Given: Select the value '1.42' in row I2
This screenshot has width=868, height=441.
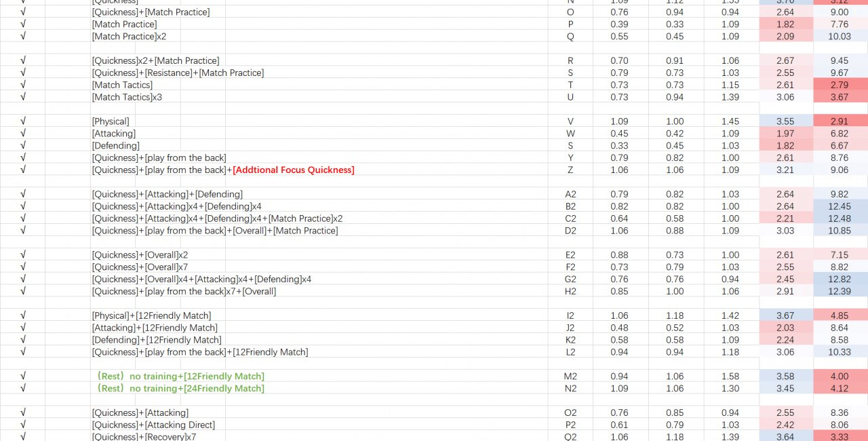Looking at the screenshot, I should [x=730, y=315].
